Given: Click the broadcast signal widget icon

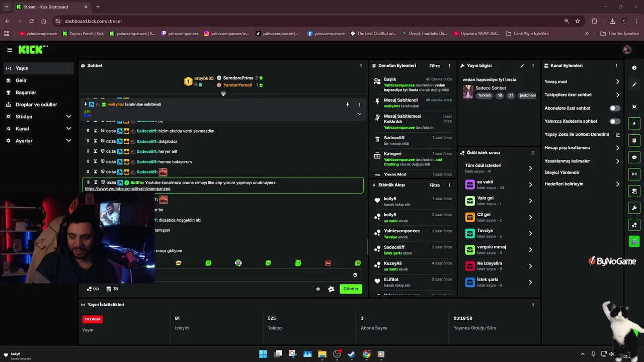Looking at the screenshot, I should 634,174.
